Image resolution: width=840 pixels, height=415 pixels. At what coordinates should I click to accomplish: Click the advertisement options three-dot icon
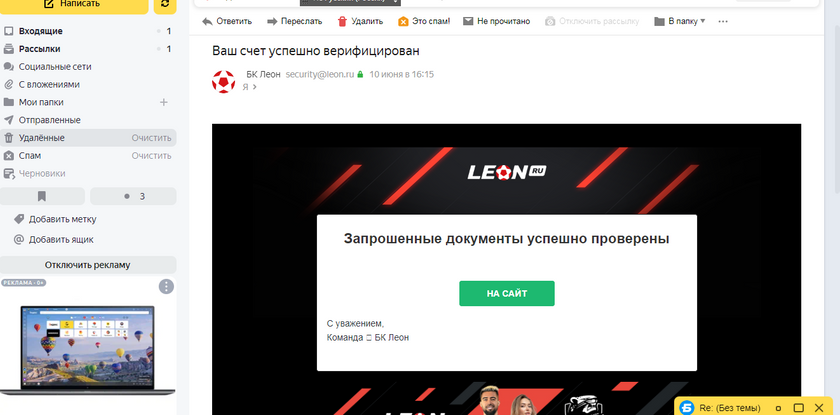point(166,286)
